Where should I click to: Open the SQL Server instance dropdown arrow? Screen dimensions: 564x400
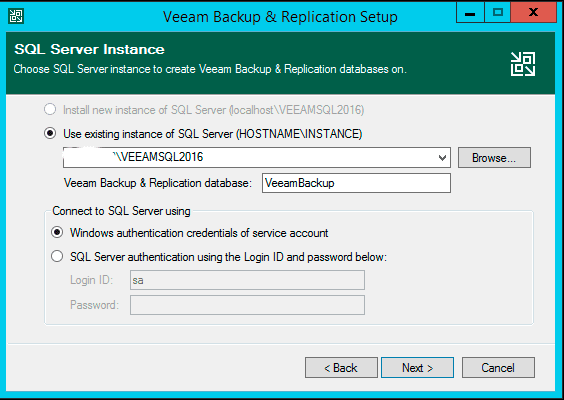(x=442, y=158)
